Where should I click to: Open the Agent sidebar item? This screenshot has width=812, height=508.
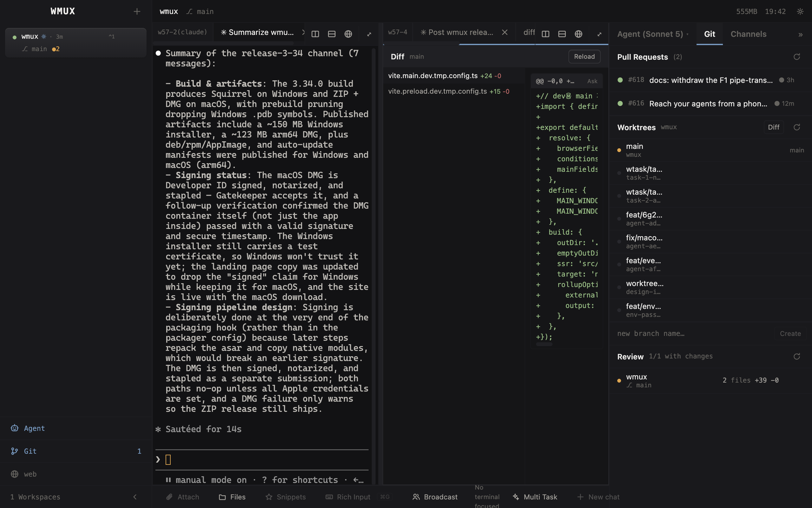point(76,428)
